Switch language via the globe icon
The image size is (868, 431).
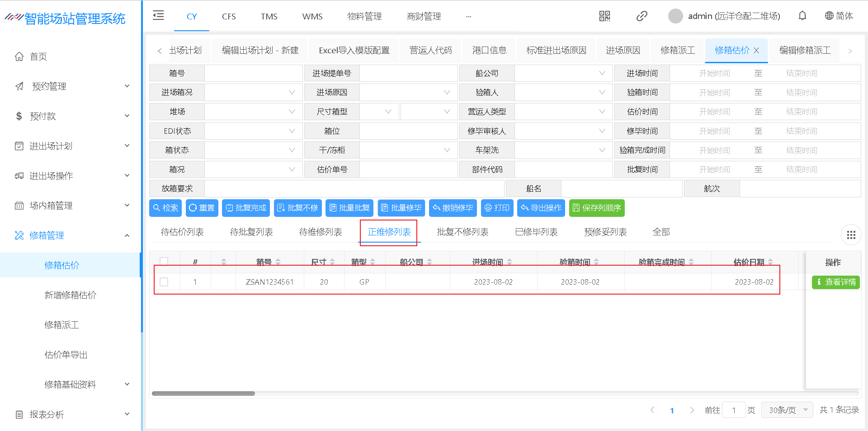tap(829, 16)
